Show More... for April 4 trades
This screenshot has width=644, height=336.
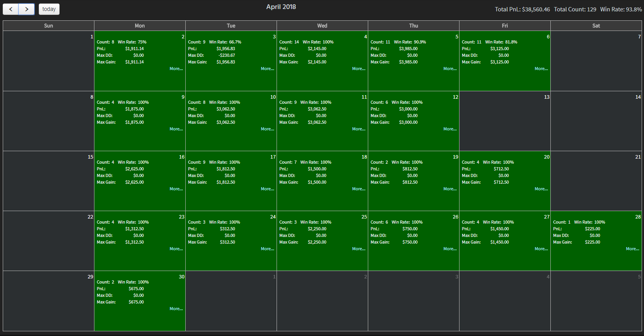click(x=358, y=69)
